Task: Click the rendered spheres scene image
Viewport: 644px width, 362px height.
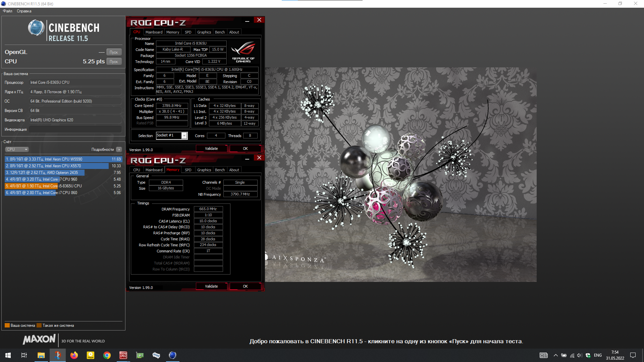Action: pos(400,174)
